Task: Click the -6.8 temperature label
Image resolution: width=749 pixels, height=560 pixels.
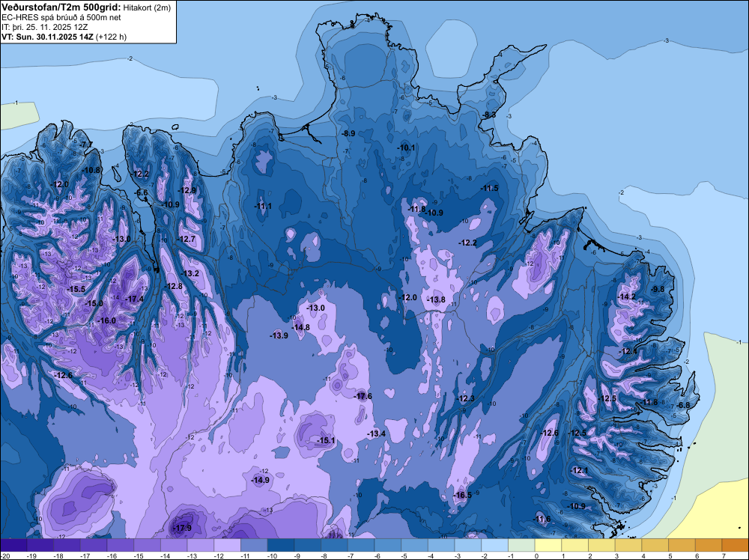Action: (x=684, y=405)
